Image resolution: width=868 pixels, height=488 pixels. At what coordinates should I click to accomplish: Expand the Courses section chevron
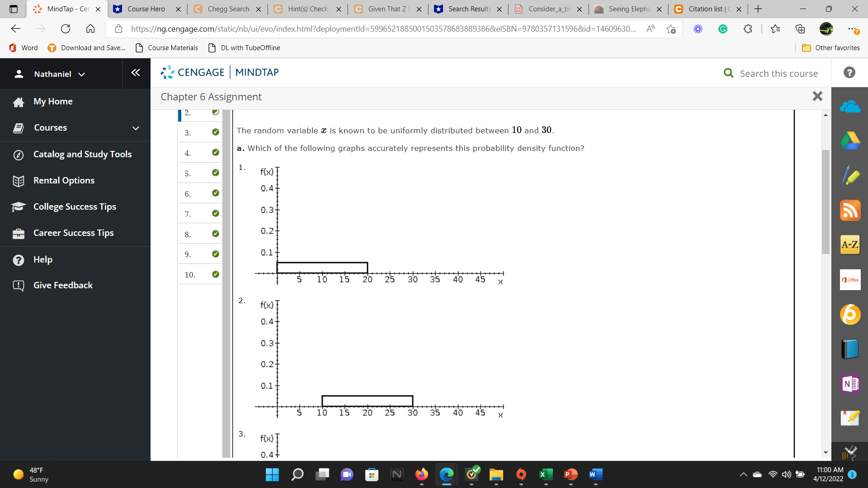pos(136,128)
